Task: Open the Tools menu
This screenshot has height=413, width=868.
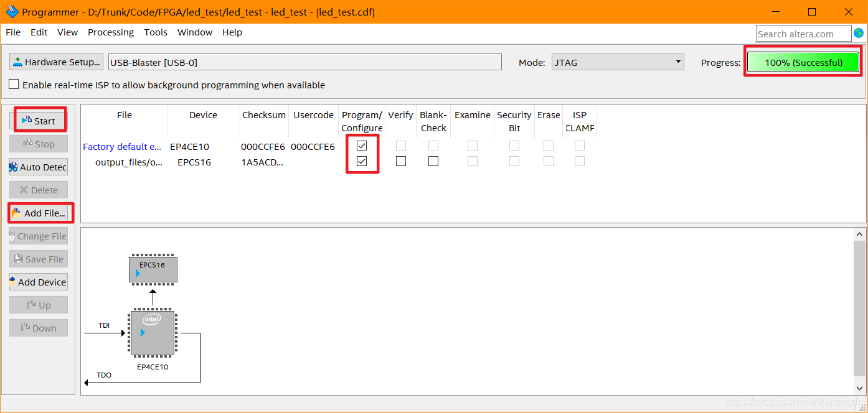Action: coord(156,32)
